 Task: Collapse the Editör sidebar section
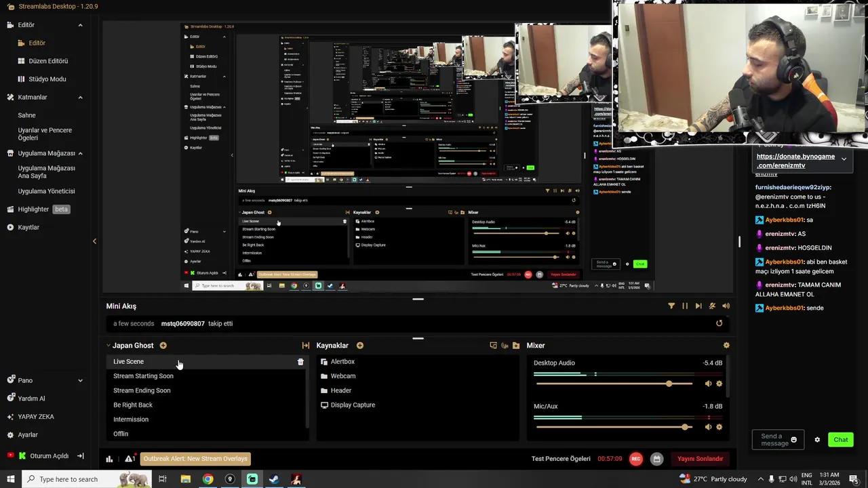pyautogui.click(x=80, y=25)
